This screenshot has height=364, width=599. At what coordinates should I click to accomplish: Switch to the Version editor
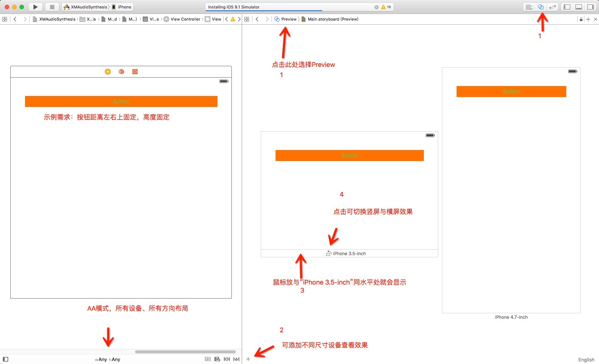553,7
